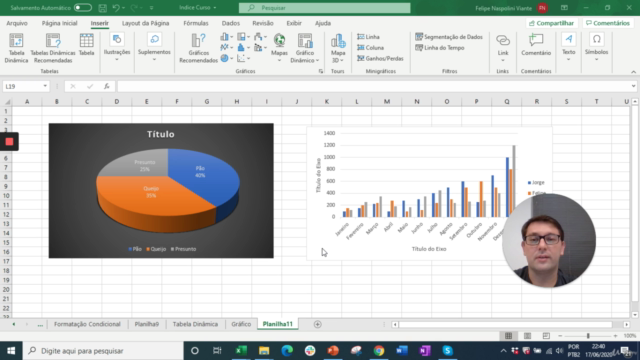The height and width of the screenshot is (360, 640).
Task: Collapse the ribbon
Action: coord(633,71)
